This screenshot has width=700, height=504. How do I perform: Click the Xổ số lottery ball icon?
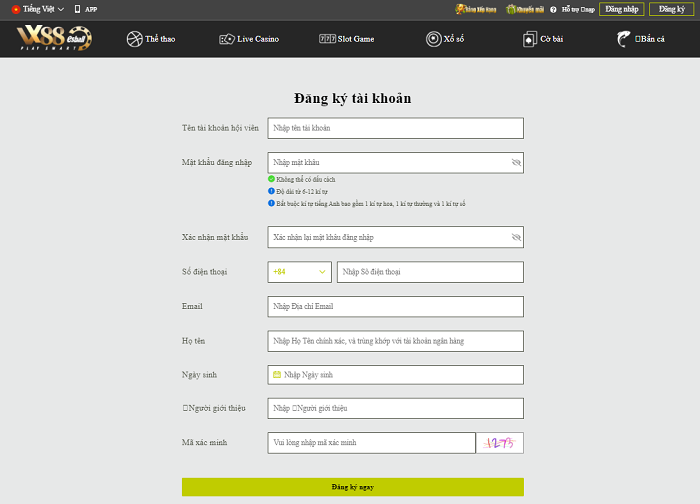click(434, 39)
